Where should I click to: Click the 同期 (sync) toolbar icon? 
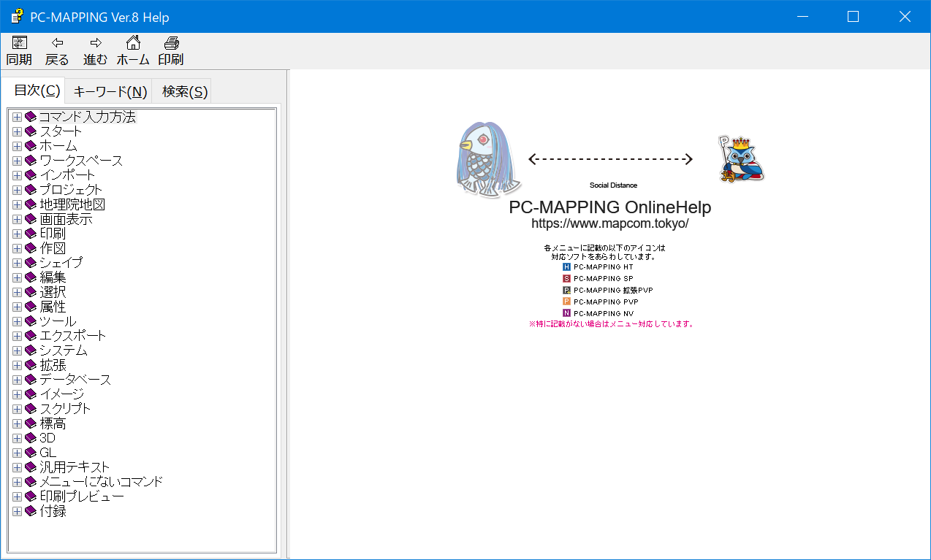[x=19, y=51]
